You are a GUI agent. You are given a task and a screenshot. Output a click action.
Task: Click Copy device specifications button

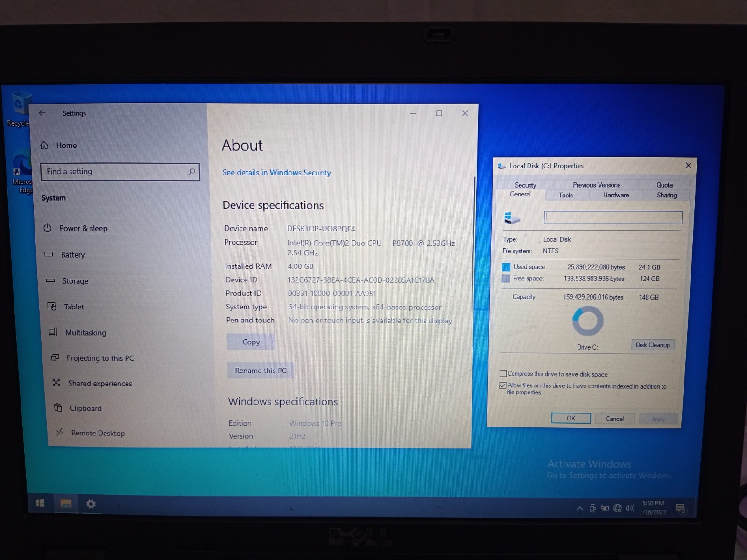[x=251, y=342]
